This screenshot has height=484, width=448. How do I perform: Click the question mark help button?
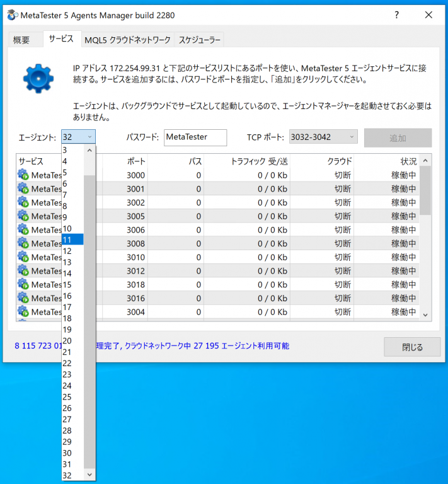pyautogui.click(x=397, y=14)
